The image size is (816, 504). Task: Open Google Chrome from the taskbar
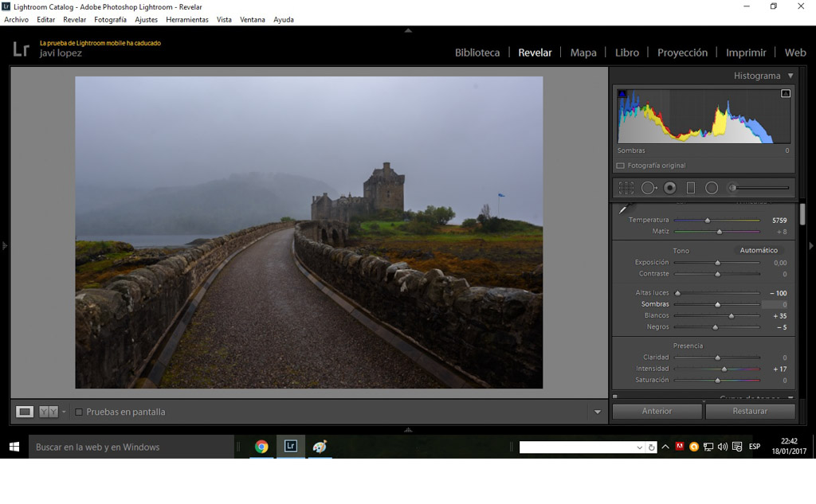click(x=261, y=447)
